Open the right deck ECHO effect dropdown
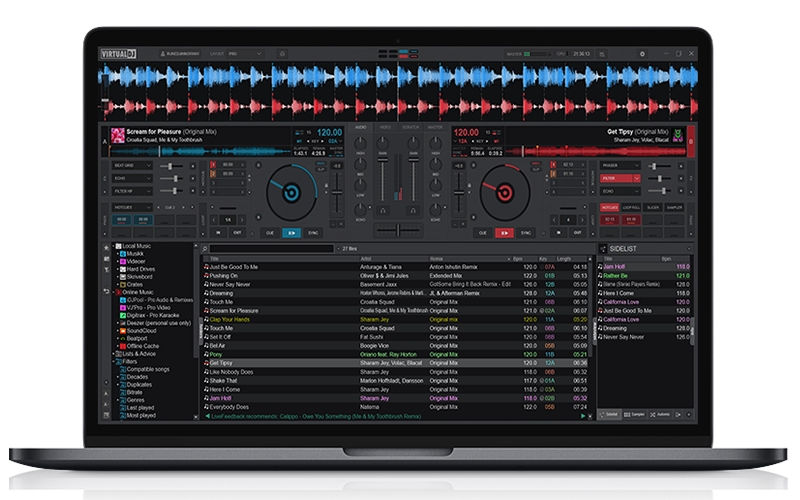The height and width of the screenshot is (500, 800). [x=620, y=191]
